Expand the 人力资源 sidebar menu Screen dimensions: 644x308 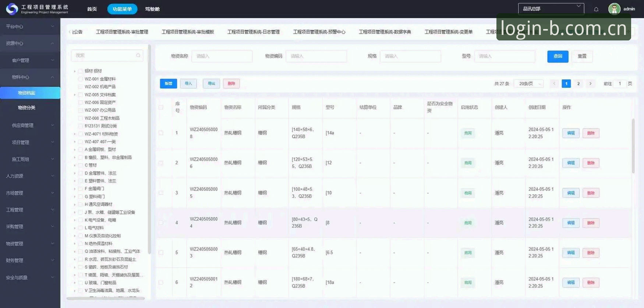[x=30, y=176]
